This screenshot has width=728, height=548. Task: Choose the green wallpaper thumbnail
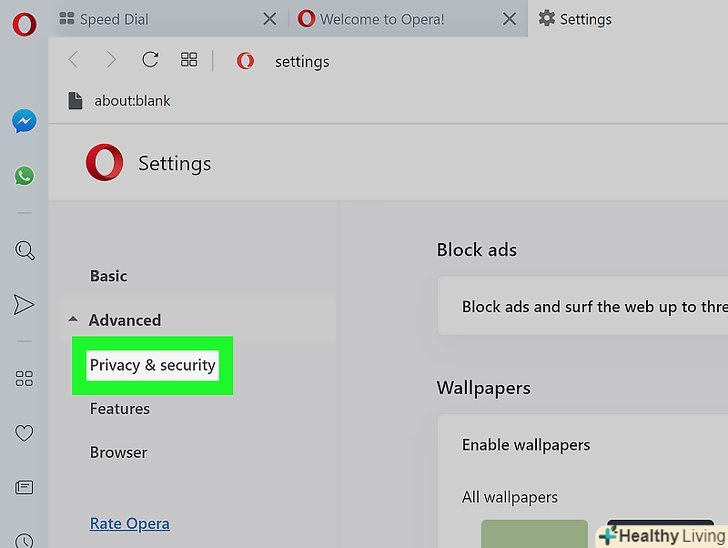(x=534, y=534)
